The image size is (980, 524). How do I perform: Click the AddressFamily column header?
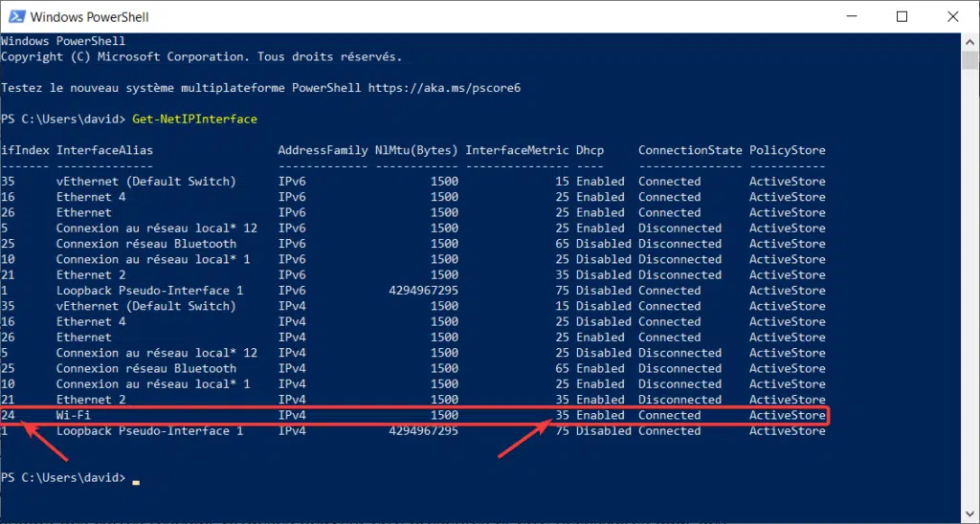323,150
